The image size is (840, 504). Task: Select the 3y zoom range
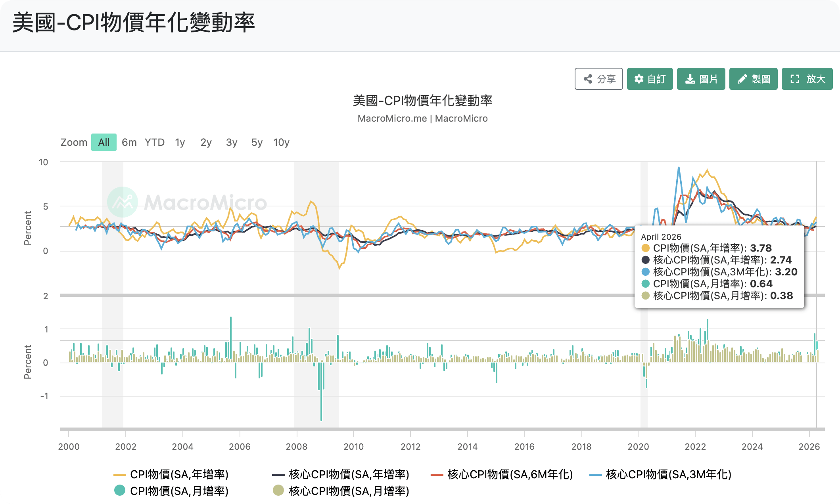point(232,142)
